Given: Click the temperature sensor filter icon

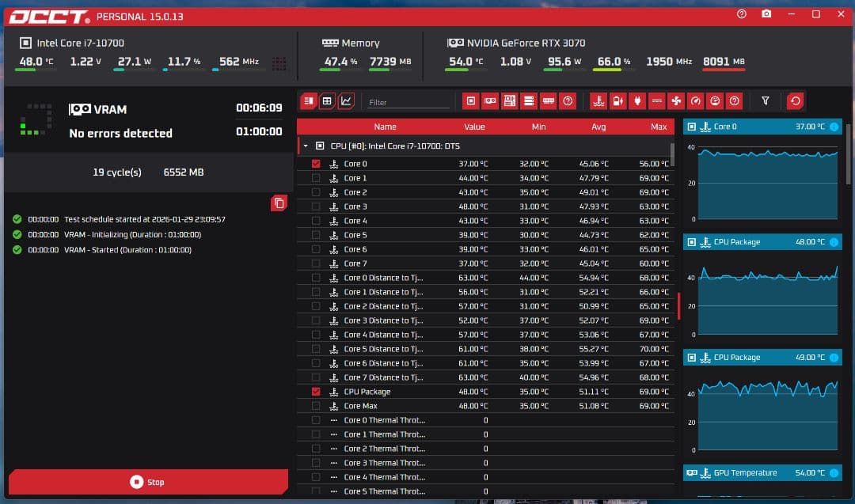Looking at the screenshot, I should [598, 101].
